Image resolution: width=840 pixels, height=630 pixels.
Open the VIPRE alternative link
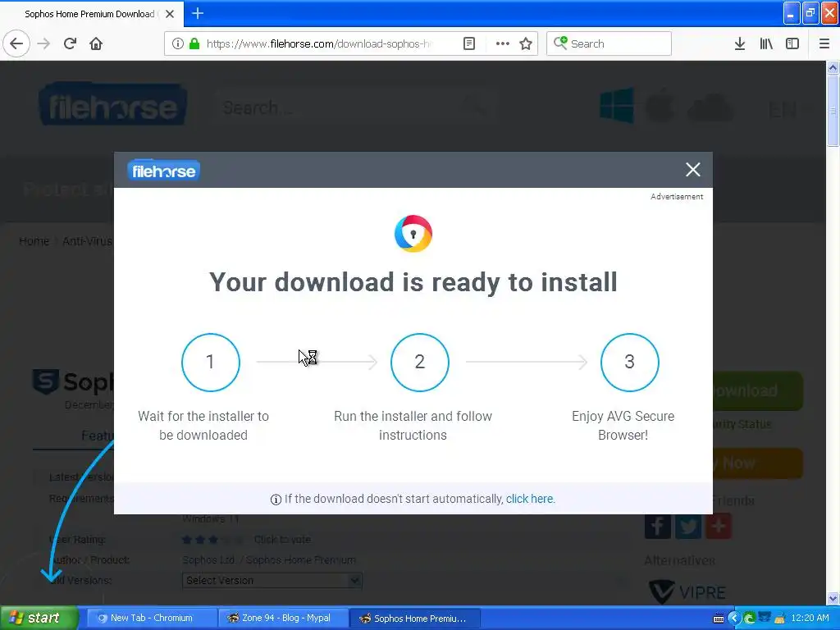point(687,592)
